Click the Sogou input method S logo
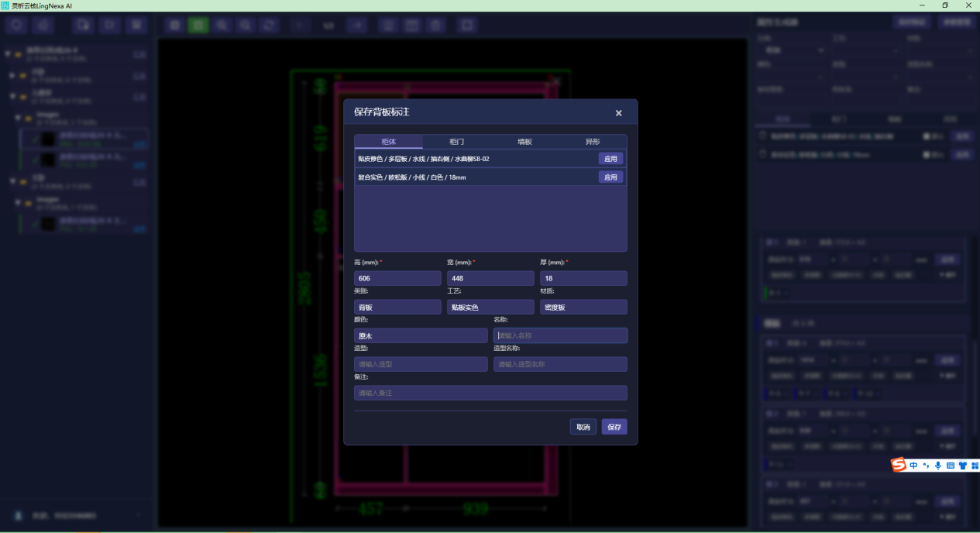Viewport: 980px width, 533px height. (x=899, y=465)
